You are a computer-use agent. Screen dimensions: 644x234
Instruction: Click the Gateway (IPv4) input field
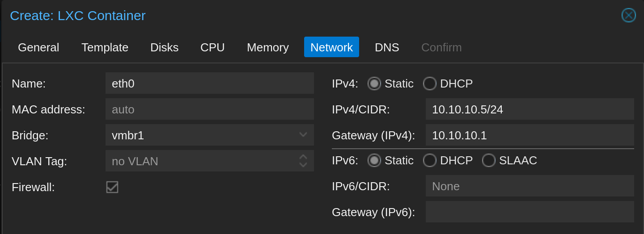pos(530,135)
